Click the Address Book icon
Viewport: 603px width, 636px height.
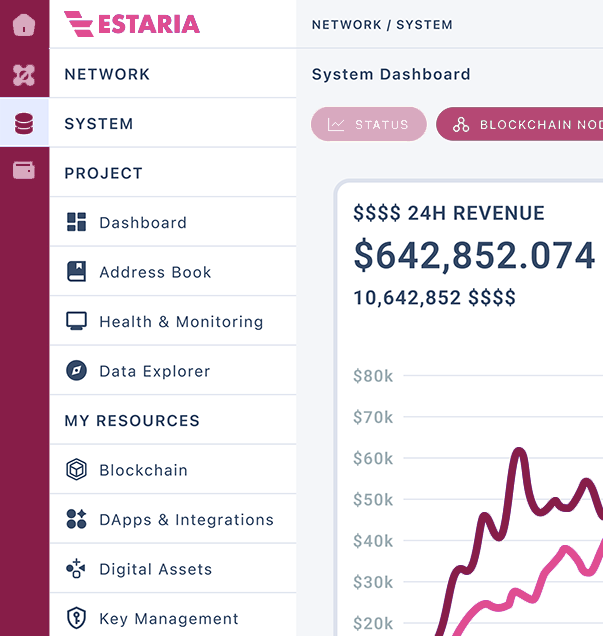[x=76, y=271]
